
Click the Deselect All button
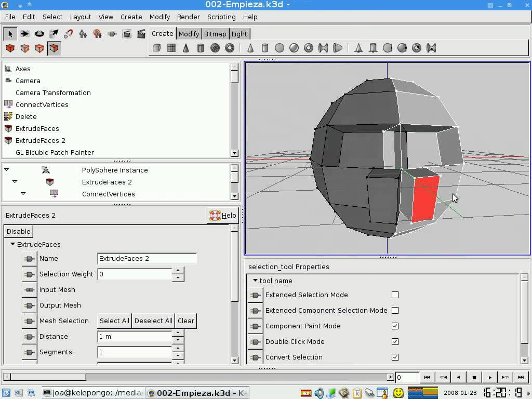pos(153,321)
